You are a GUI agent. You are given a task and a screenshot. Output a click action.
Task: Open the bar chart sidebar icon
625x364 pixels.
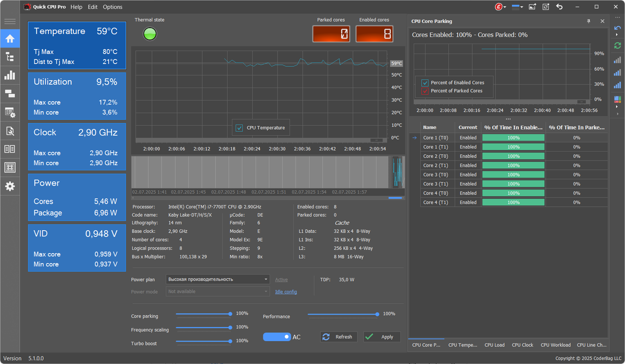pyautogui.click(x=9, y=76)
